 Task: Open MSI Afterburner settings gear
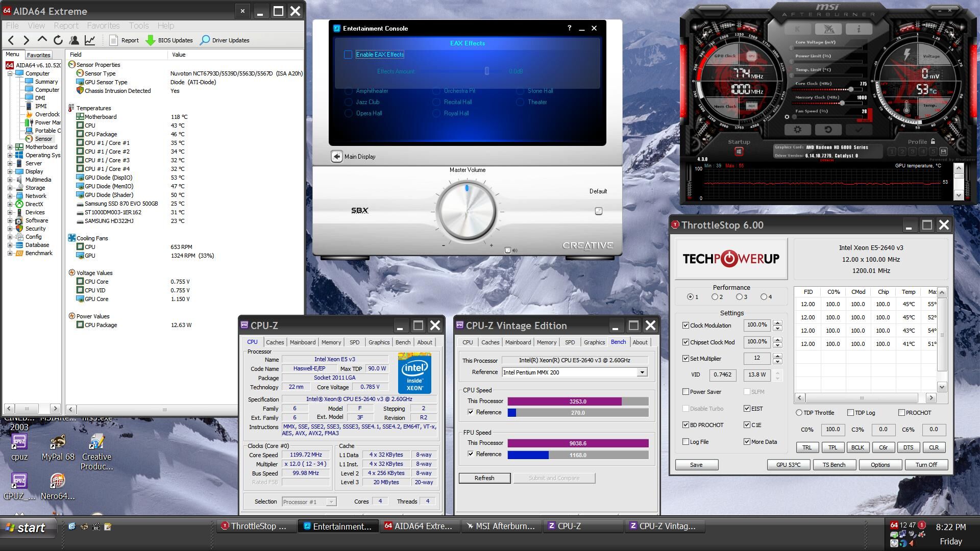coord(797,130)
